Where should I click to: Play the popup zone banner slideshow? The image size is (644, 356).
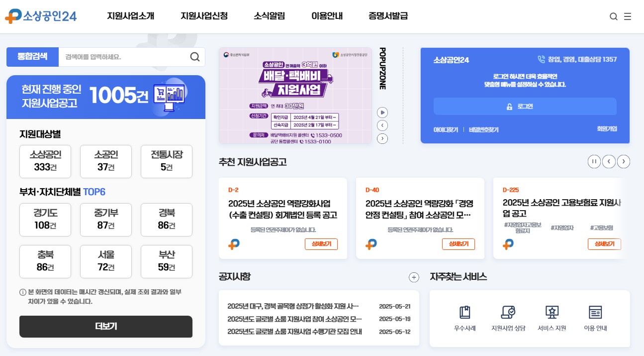pyautogui.click(x=382, y=112)
